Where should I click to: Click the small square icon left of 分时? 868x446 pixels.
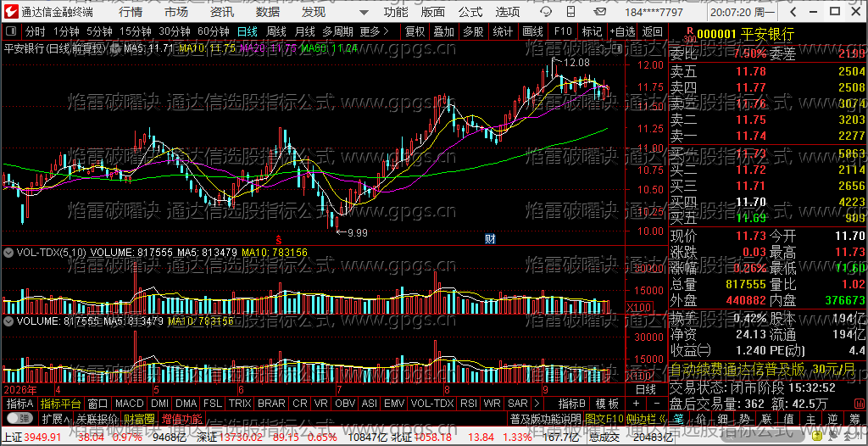point(11,32)
